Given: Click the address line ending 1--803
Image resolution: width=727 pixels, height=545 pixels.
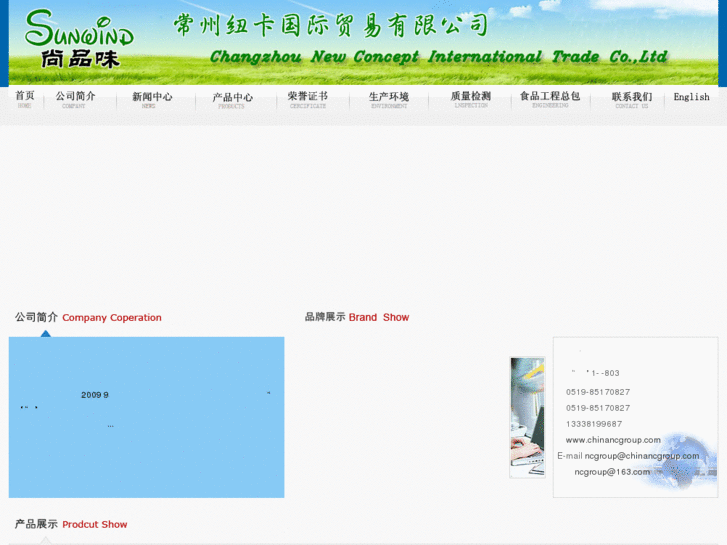Looking at the screenshot, I should point(595,373).
